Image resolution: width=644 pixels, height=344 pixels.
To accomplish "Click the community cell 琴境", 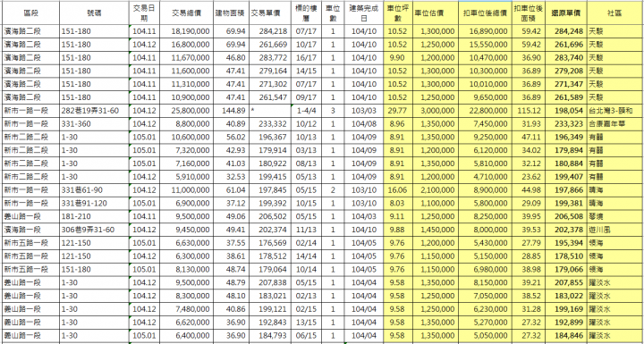I will pos(614,217).
